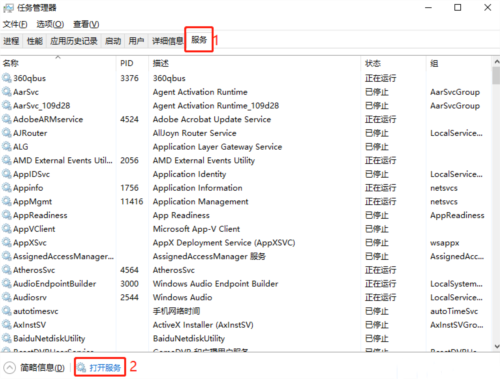Click the 360qbus service gear icon
Screen dimensions: 500x379
[6, 78]
